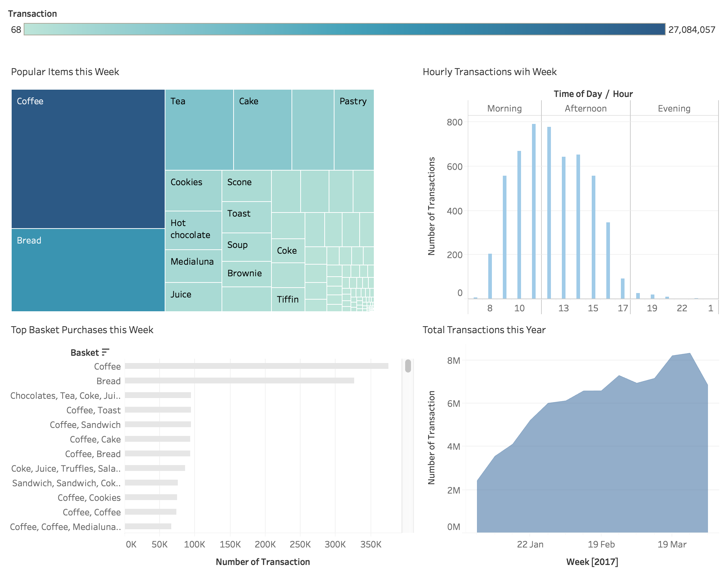Click the Afternoon pane header

click(x=585, y=108)
